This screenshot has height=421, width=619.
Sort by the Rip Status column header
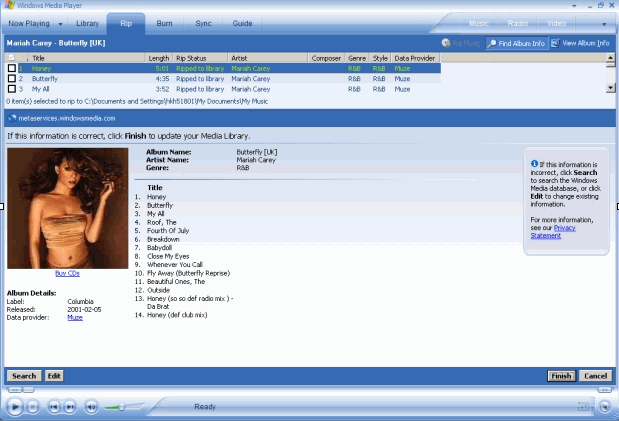point(200,58)
